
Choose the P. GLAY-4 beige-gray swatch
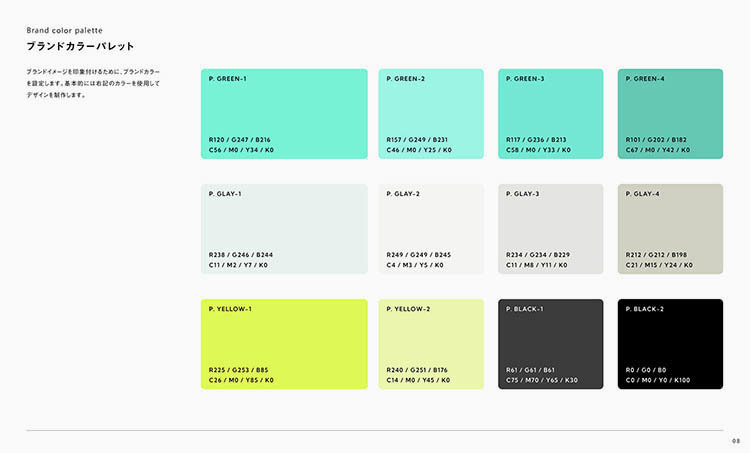tap(670, 229)
